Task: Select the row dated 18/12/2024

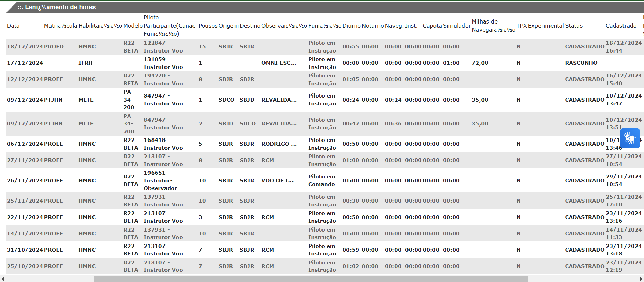Action: 25,47
